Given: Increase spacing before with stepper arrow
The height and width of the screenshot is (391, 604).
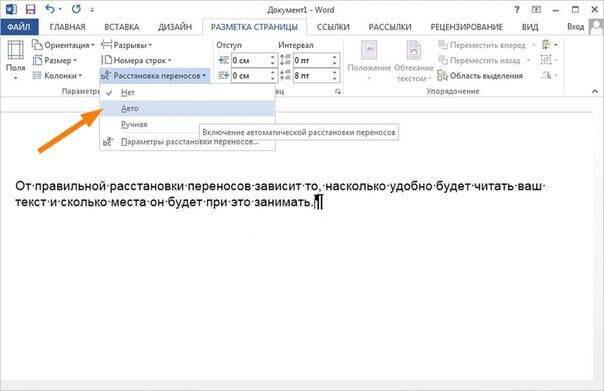Looking at the screenshot, I should (x=334, y=57).
